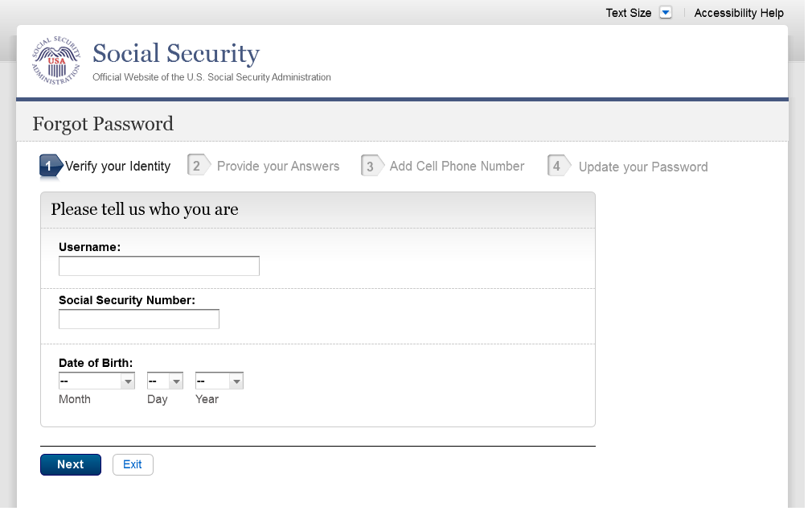The image size is (812, 515).
Task: Click the Exit button
Action: (133, 464)
